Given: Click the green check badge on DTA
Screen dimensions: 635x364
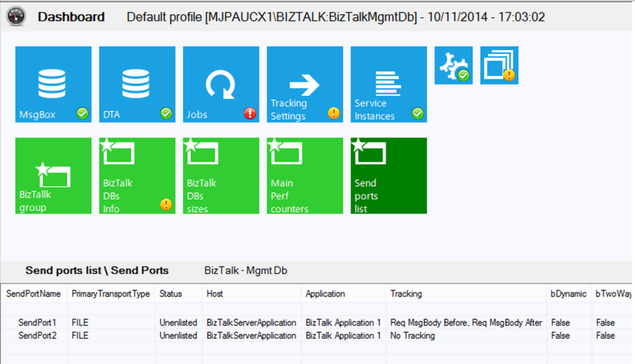Looking at the screenshot, I should [166, 114].
